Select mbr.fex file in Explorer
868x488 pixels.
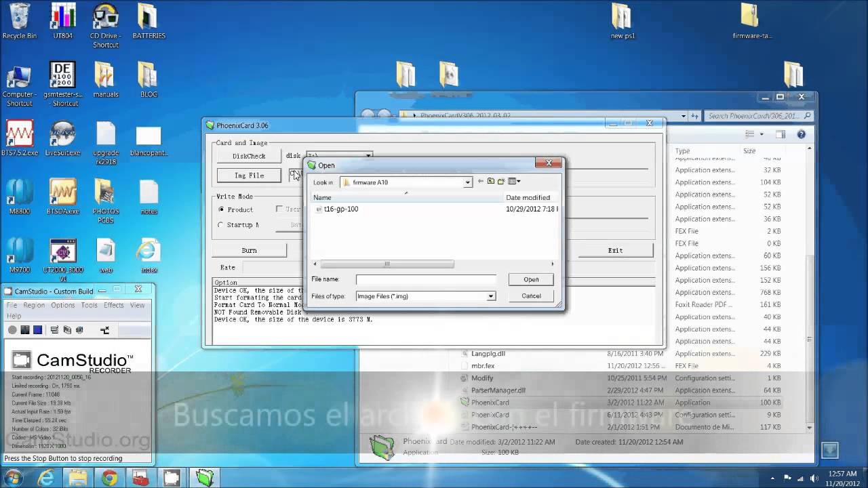pos(482,366)
